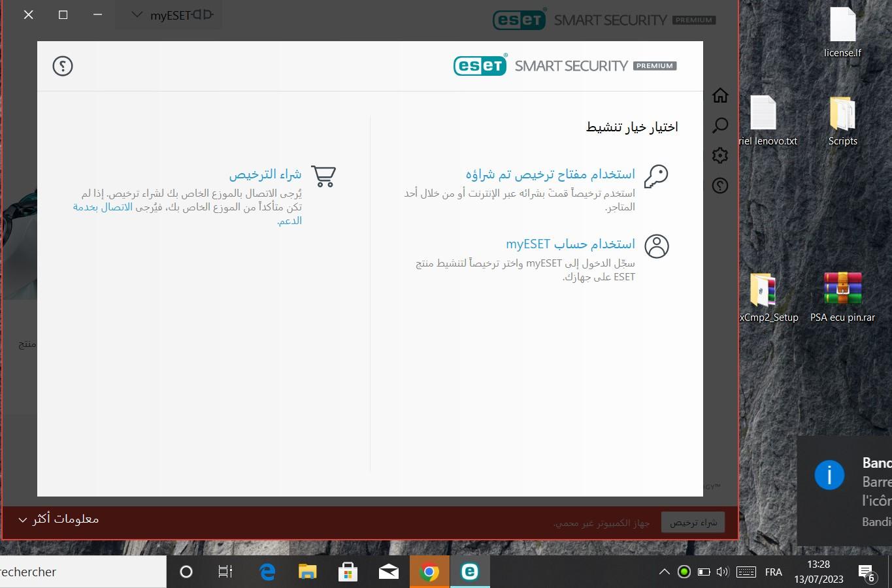Open the notification center with 6 alerts
This screenshot has height=588, width=892.
click(867, 573)
